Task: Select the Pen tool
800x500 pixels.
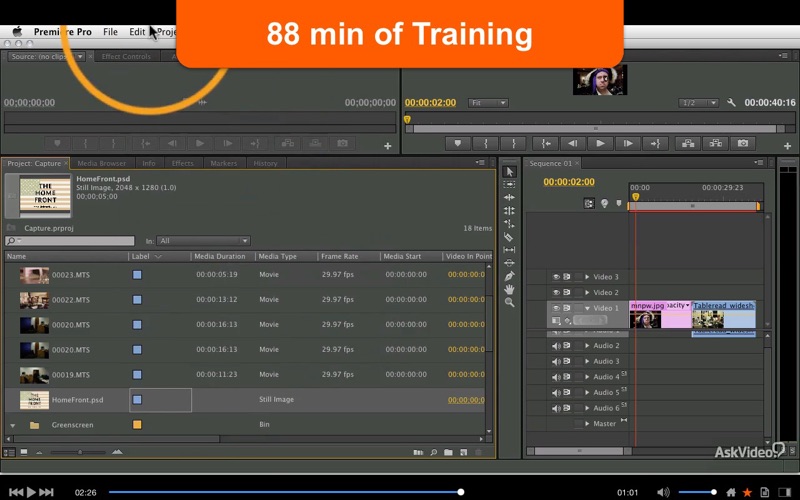Action: pos(509,276)
